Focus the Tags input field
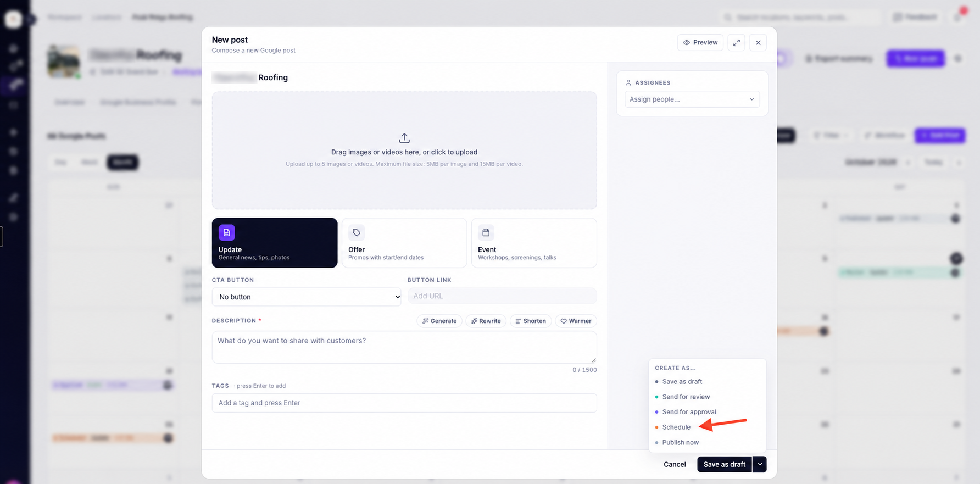This screenshot has width=980, height=484. [x=404, y=403]
